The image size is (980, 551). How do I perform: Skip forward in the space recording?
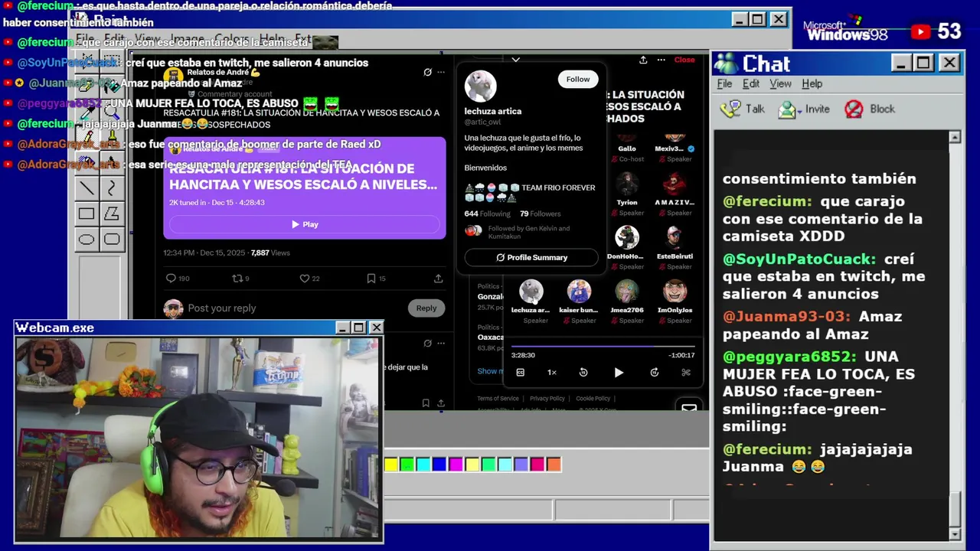[x=654, y=373]
